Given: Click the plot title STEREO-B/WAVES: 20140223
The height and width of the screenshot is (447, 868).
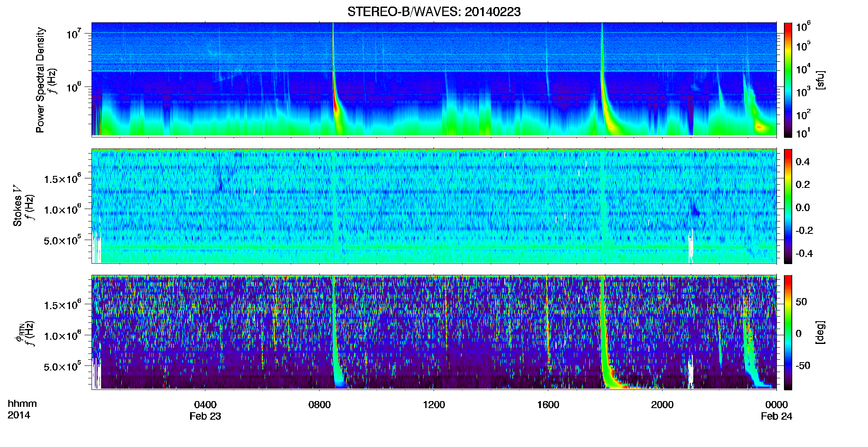Looking at the screenshot, I should coord(434,12).
